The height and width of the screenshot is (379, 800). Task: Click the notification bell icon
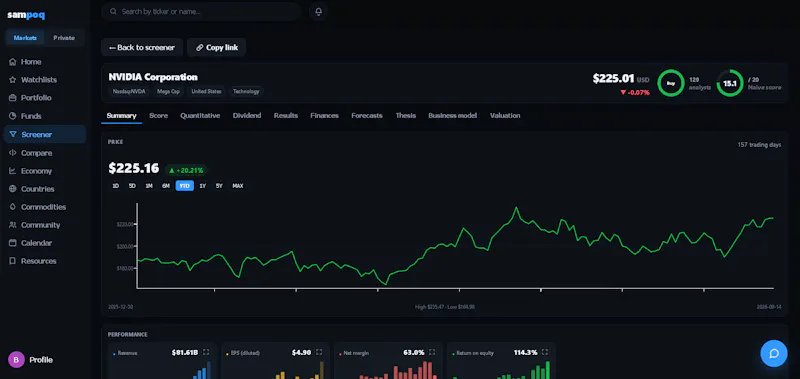[318, 11]
